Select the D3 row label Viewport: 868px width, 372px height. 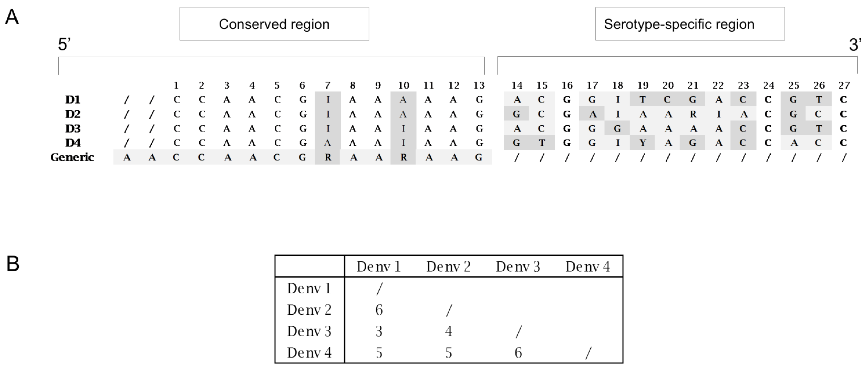[73, 129]
